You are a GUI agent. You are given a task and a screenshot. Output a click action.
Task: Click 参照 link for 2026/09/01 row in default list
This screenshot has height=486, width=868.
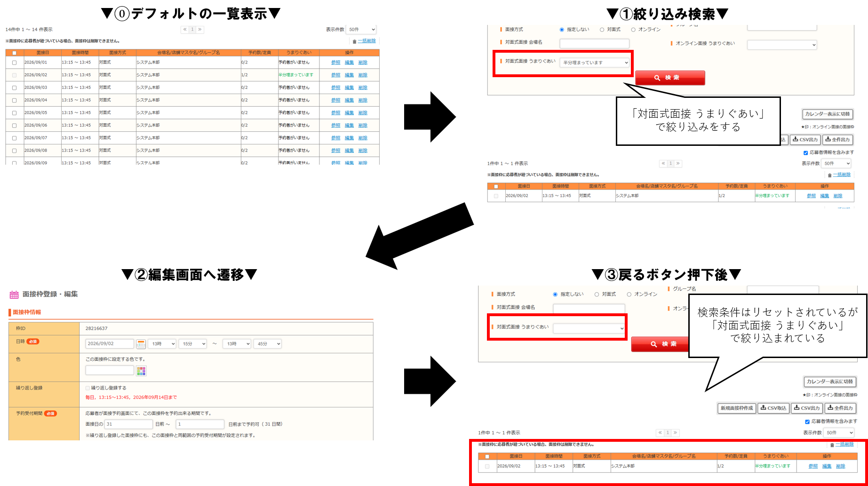tap(335, 63)
